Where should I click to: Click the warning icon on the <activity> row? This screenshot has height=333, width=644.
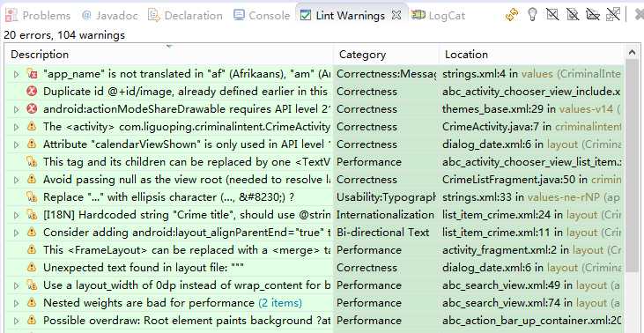(32, 127)
